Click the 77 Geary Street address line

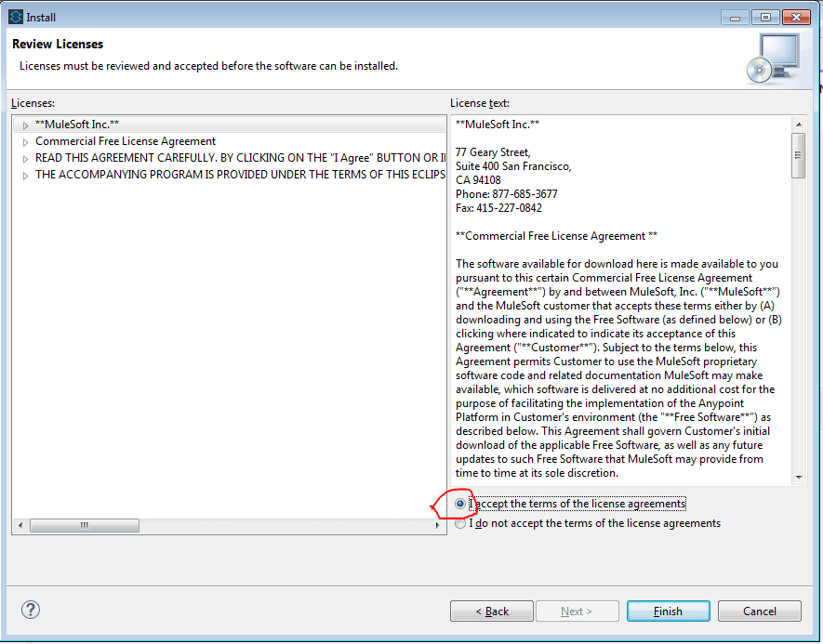tap(494, 152)
